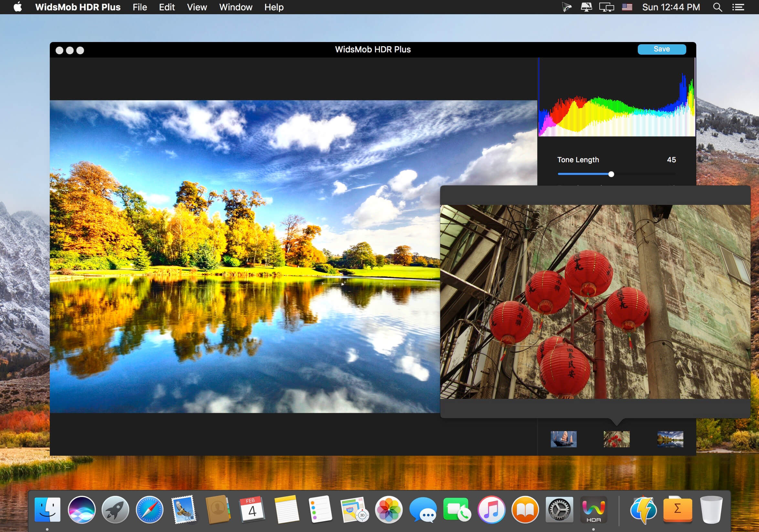759x532 pixels.
Task: Click the US flag input source icon
Action: pos(627,7)
